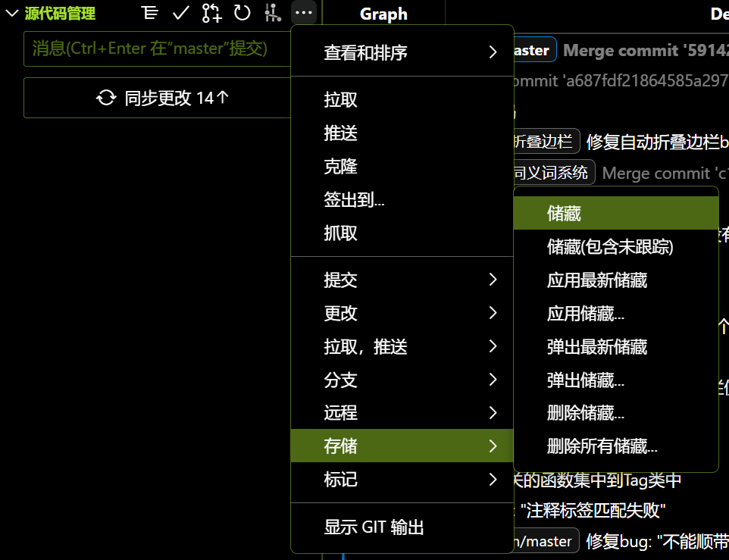
Task: Click the commit checkmark icon
Action: [180, 13]
